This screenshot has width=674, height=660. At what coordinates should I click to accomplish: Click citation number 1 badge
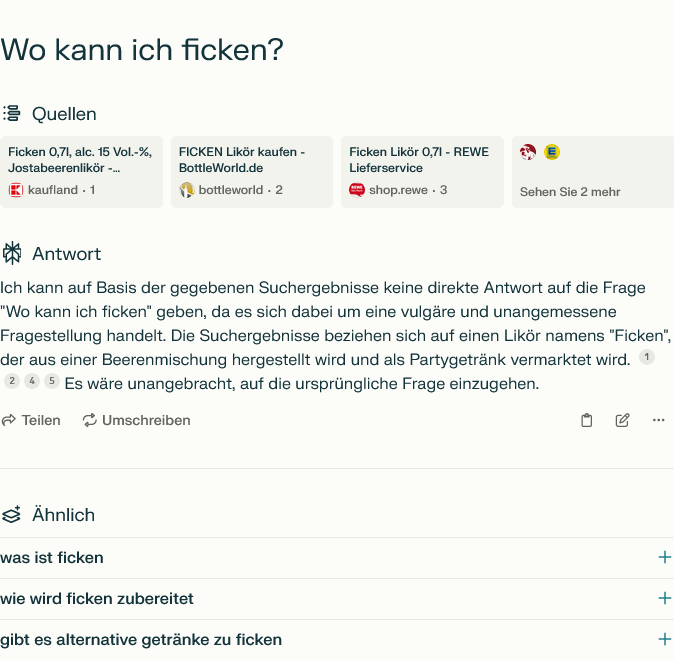pyautogui.click(x=647, y=358)
